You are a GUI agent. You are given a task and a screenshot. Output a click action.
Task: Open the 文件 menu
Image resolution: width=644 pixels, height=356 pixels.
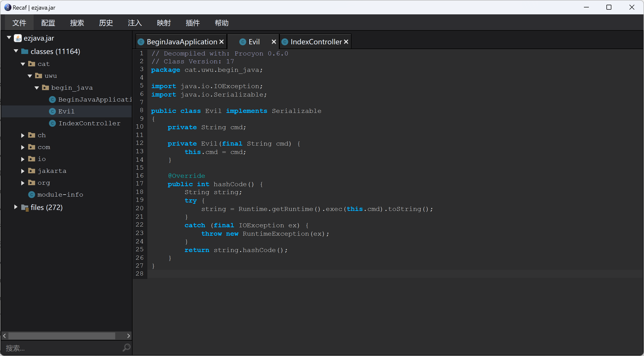pos(19,23)
